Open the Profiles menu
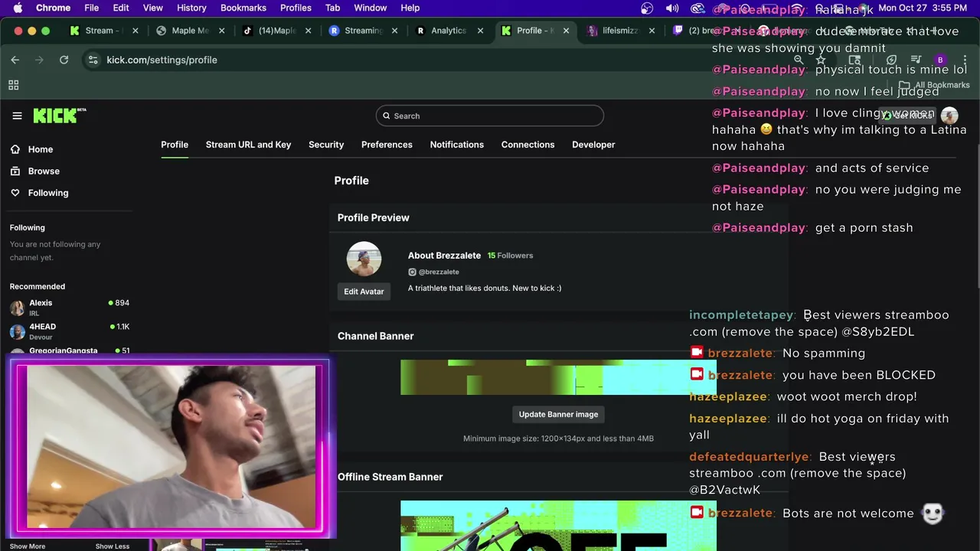The width and height of the screenshot is (980, 551). tap(296, 8)
